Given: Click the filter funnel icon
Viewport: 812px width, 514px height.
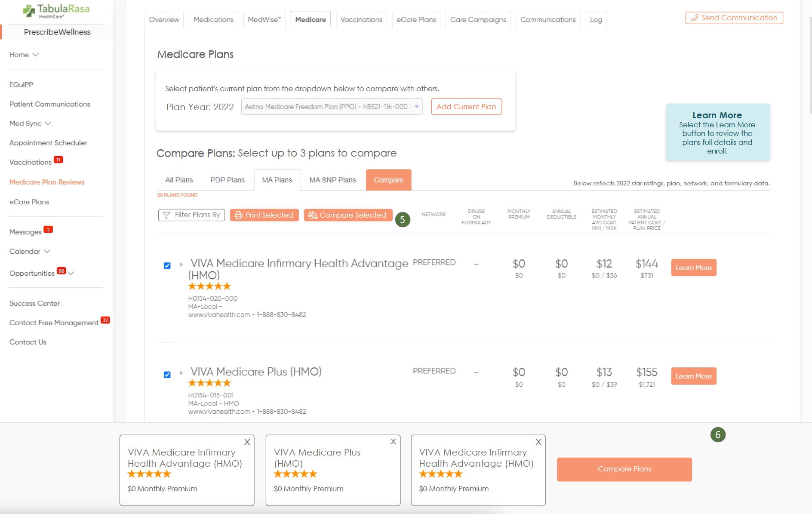Looking at the screenshot, I should [166, 215].
